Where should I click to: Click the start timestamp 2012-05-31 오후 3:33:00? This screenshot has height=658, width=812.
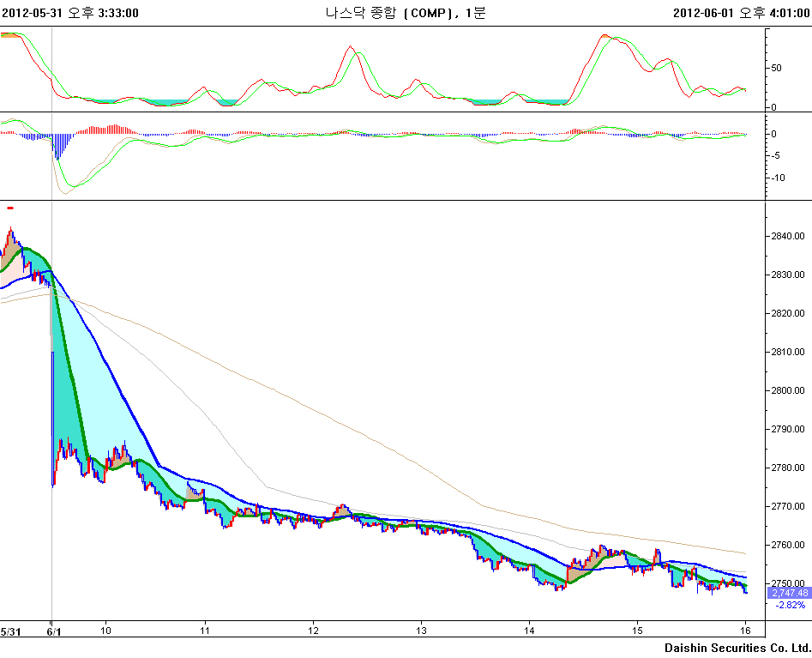point(70,13)
